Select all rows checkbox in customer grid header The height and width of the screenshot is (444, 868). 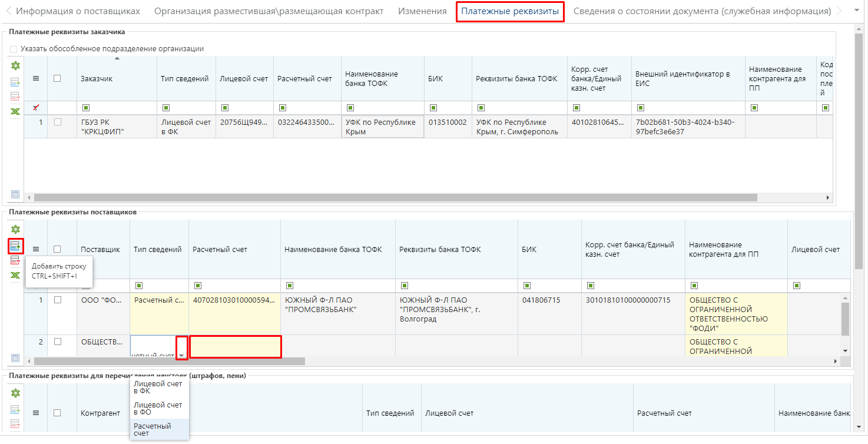click(57, 78)
